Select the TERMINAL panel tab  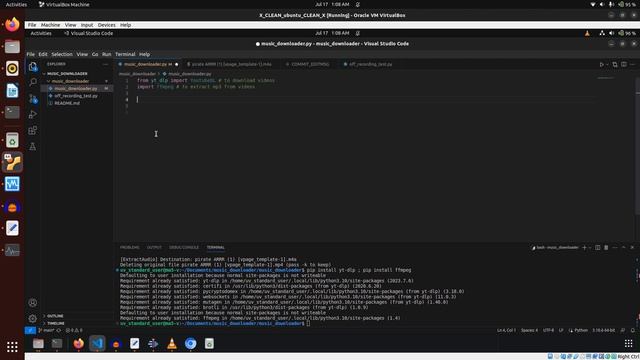(216, 247)
